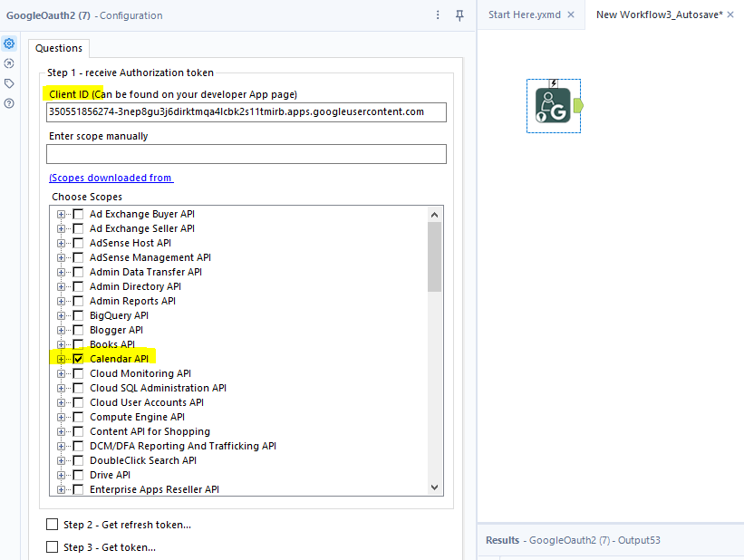
Task: Select the Cloud User Accounts API row
Action: 147,402
